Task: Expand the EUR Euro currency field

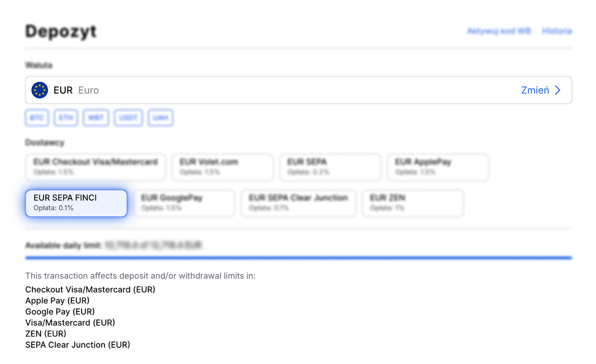Action: [x=298, y=90]
